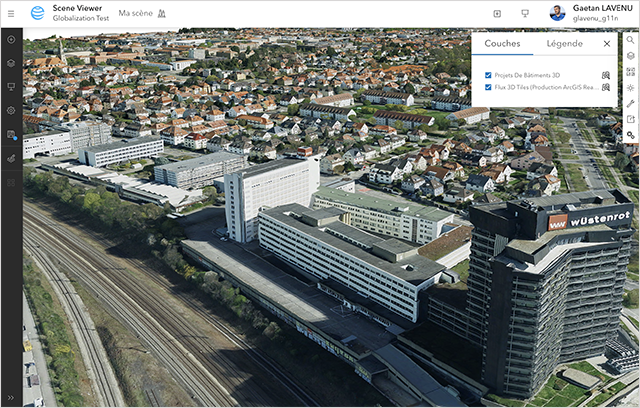640x408 pixels.
Task: Click the Scene Viewer globe logo
Action: 38,13
